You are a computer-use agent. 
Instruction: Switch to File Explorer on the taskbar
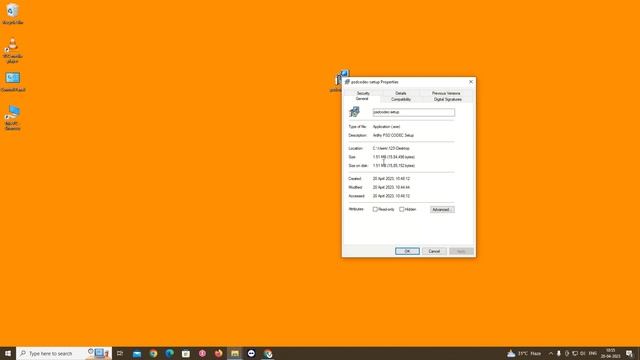point(235,353)
